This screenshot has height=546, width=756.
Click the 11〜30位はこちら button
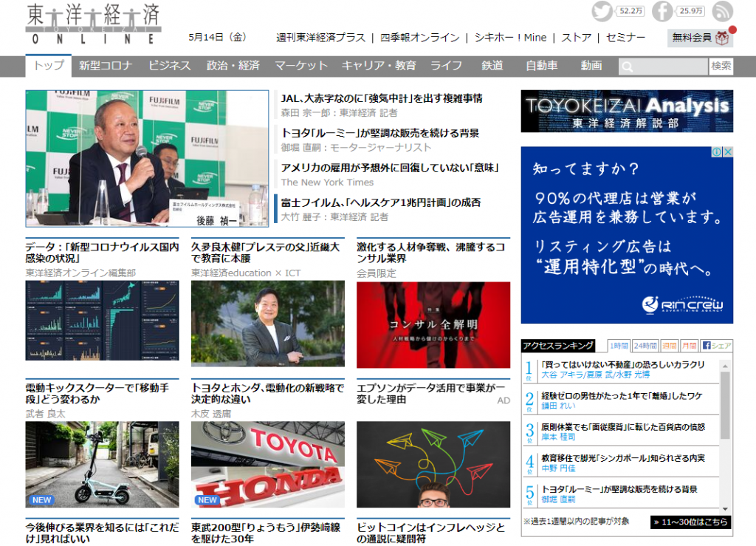click(x=690, y=522)
